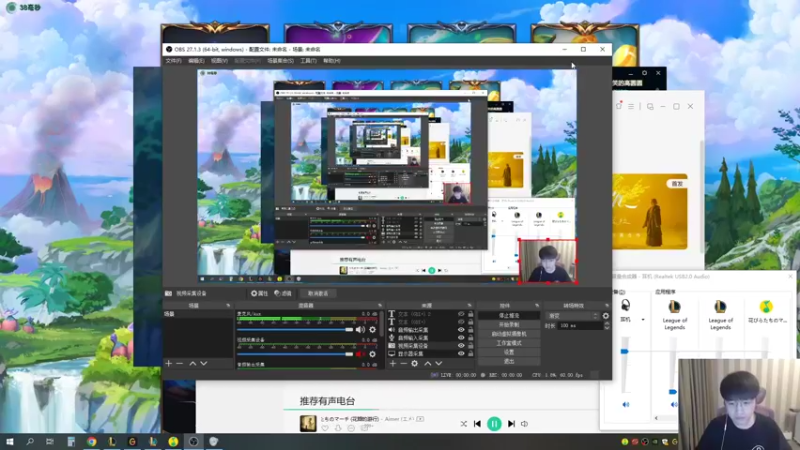Screen dimensions: 800x450
Task: Remove scene with minus icon in Scenes dock
Action: (180, 363)
